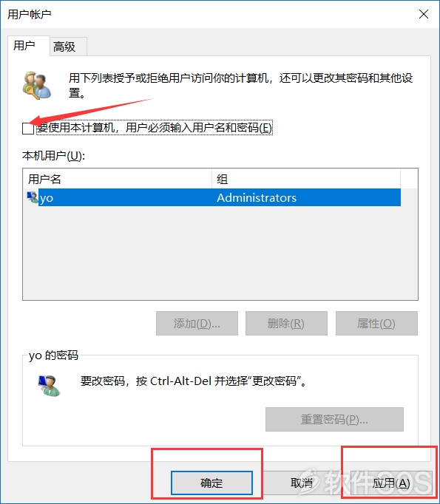440x504 pixels.
Task: Toggle the require username and password checkbox
Action: tap(28, 129)
